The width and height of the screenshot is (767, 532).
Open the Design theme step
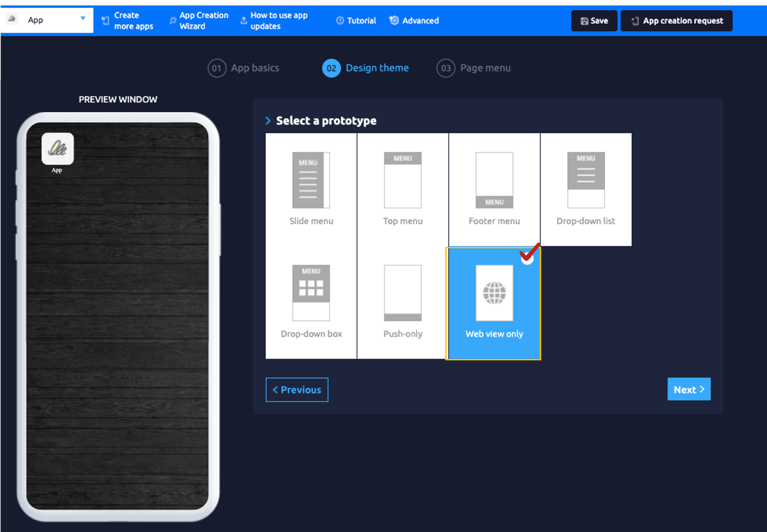[x=366, y=68]
